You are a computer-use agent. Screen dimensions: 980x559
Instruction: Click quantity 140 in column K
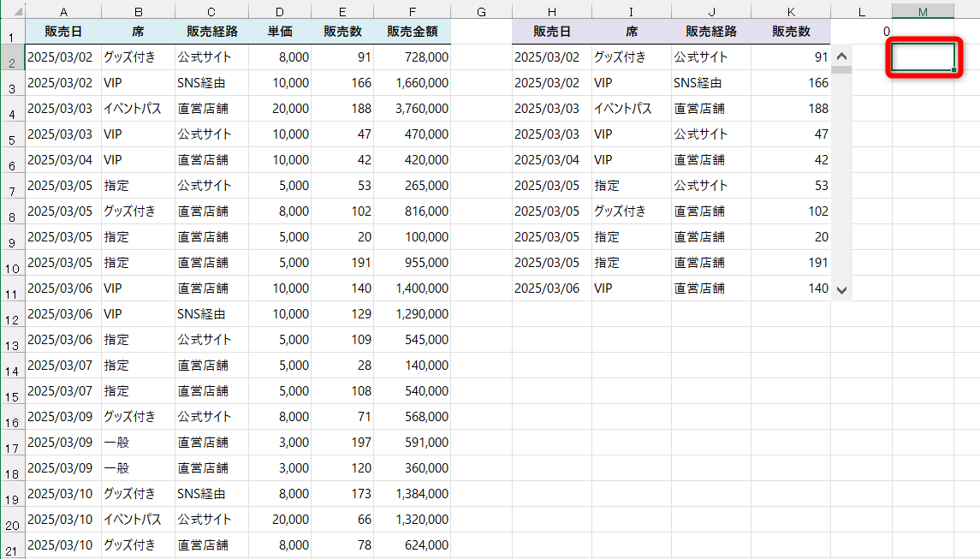[x=791, y=288]
